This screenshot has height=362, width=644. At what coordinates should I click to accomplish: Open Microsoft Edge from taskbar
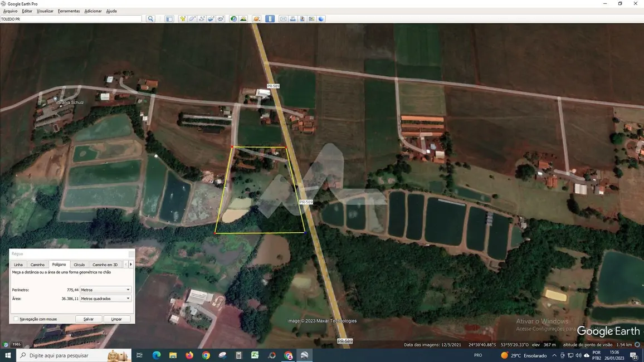coord(157,355)
